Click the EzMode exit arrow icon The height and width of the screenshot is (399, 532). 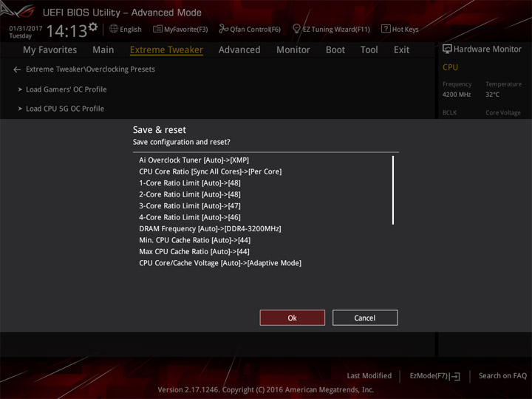456,376
